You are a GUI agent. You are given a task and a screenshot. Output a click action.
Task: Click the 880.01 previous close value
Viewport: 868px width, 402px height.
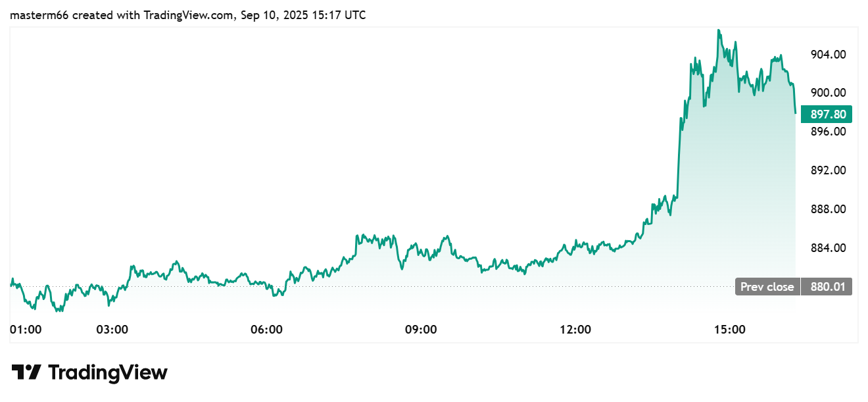pos(827,287)
